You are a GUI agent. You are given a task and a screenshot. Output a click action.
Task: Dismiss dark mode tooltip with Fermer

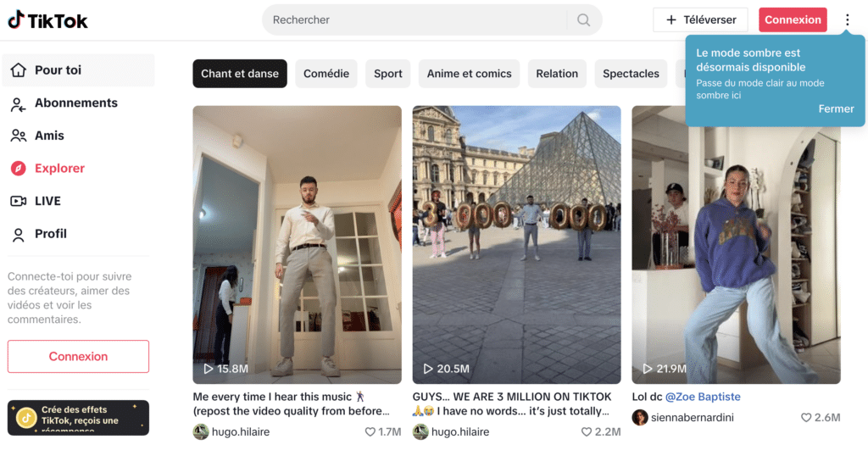point(836,109)
